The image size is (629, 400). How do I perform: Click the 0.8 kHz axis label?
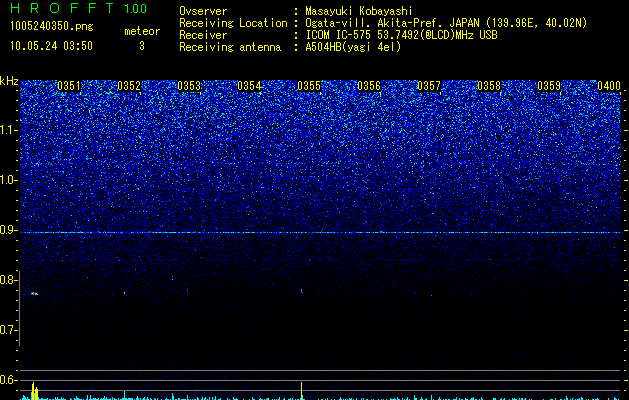coord(8,280)
